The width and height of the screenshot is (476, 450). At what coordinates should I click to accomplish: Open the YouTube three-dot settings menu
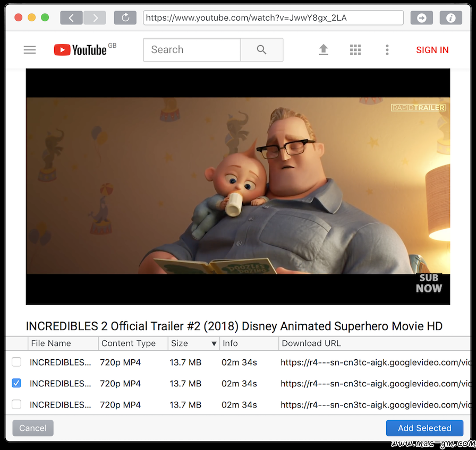[387, 50]
